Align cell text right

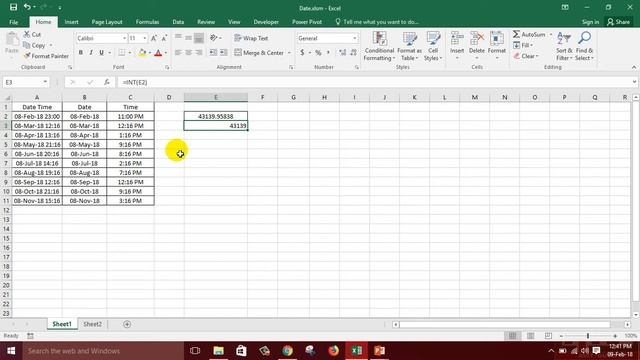[199, 53]
